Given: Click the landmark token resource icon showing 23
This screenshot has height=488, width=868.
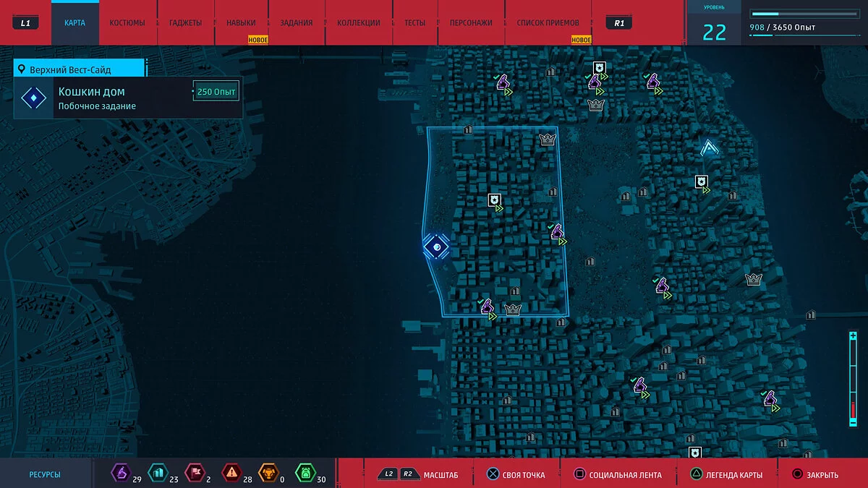Looking at the screenshot, I should click(156, 474).
